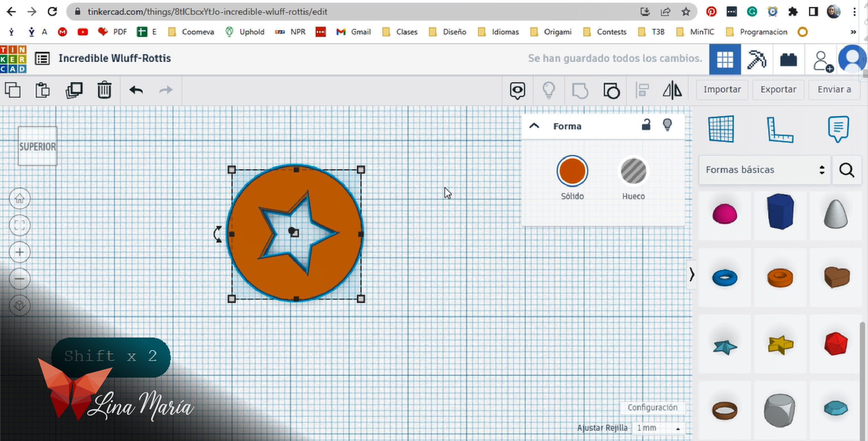Collapse the Forma panel with the chevron
Screen dimensions: 868x441
point(534,126)
